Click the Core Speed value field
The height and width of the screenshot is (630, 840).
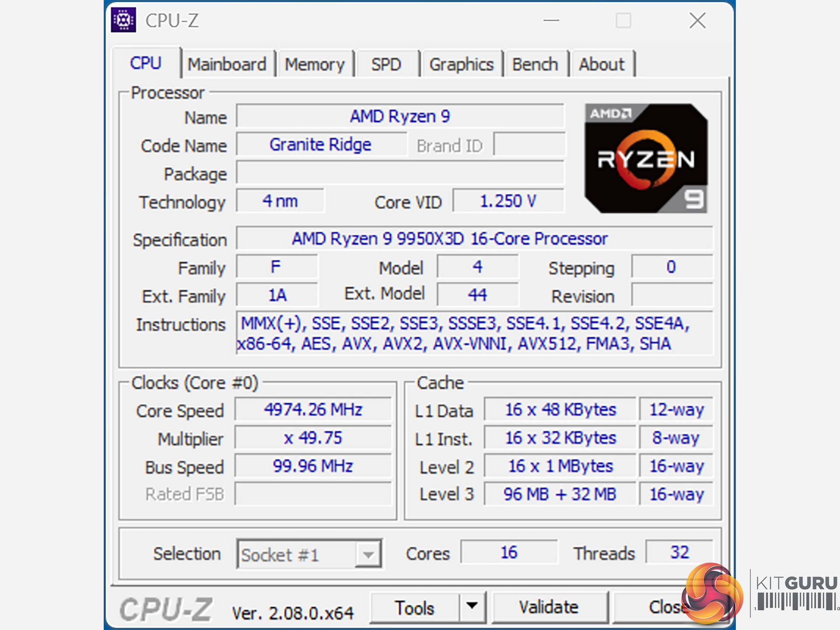[313, 409]
